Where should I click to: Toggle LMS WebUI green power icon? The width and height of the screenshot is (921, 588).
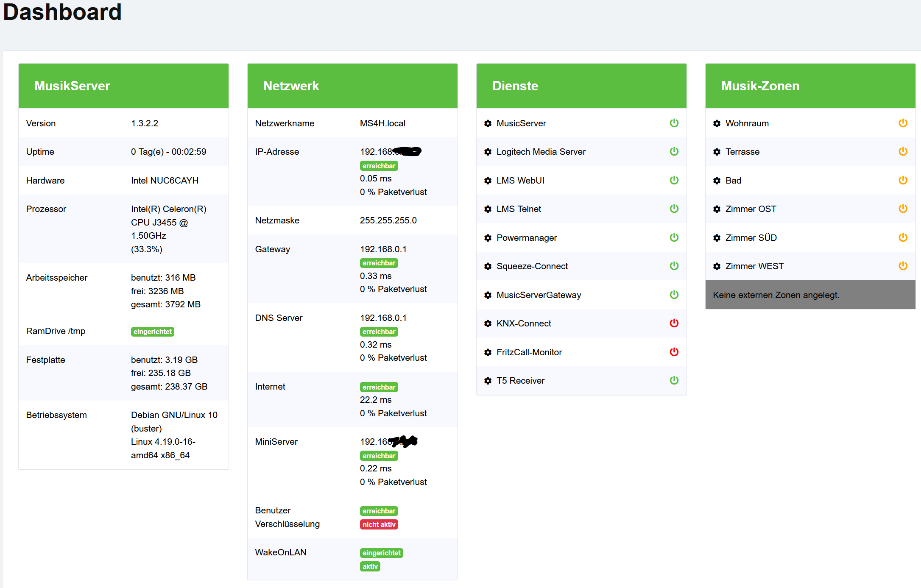tap(674, 180)
